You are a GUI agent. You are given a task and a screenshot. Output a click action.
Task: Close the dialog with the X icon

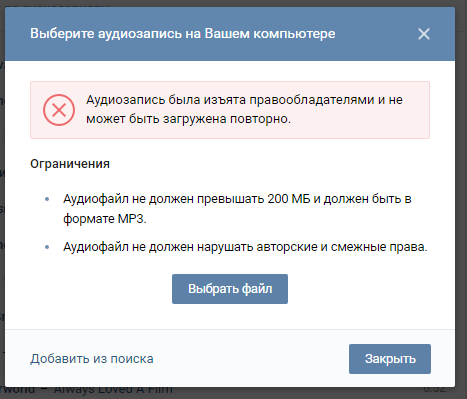pyautogui.click(x=424, y=34)
